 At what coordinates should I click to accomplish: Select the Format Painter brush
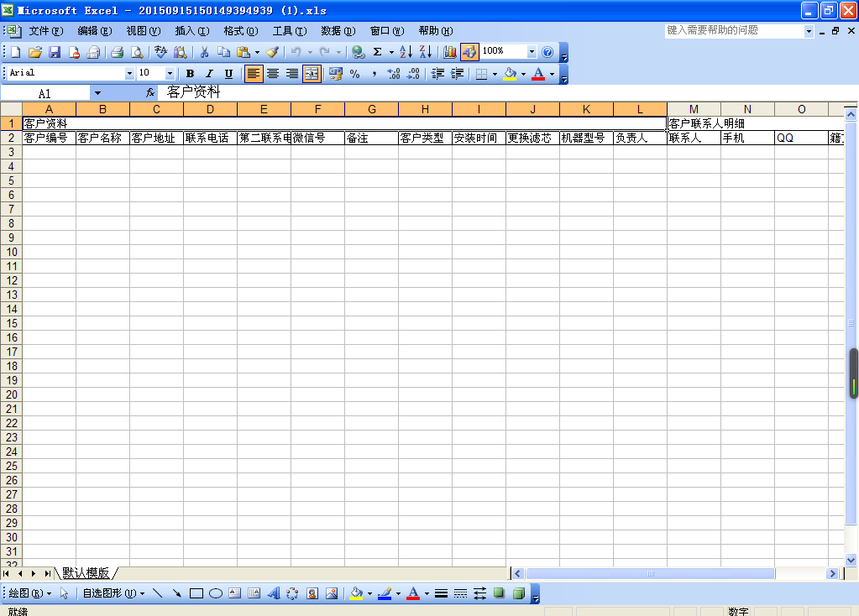pyautogui.click(x=272, y=52)
